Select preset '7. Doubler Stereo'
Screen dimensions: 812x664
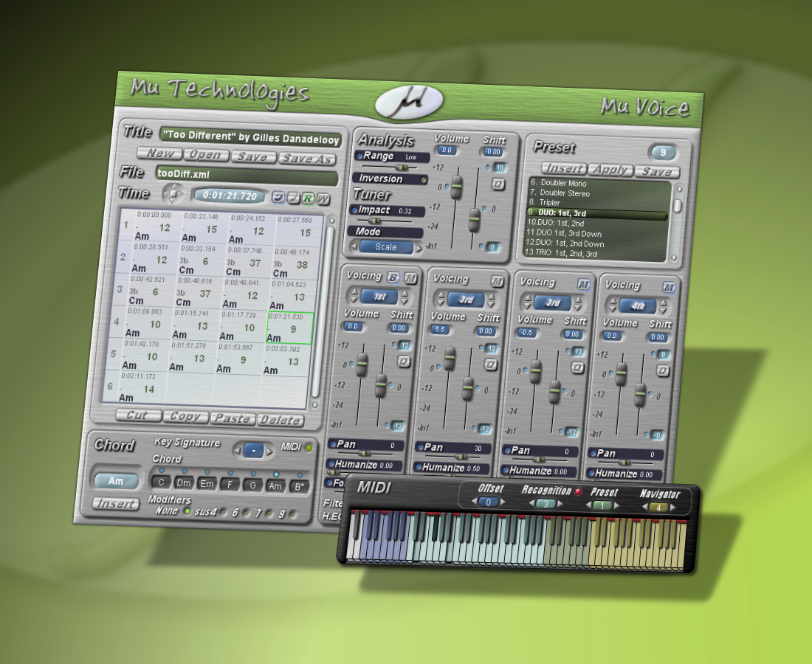[x=560, y=193]
